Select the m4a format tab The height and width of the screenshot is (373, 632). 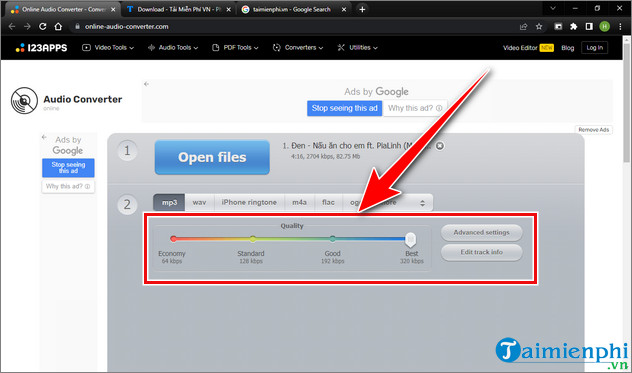point(299,202)
